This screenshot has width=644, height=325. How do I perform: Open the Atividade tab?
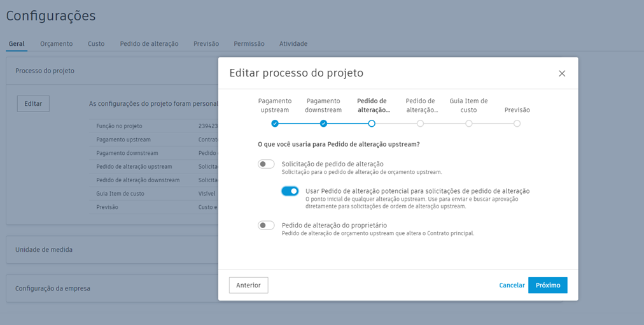[x=293, y=43]
